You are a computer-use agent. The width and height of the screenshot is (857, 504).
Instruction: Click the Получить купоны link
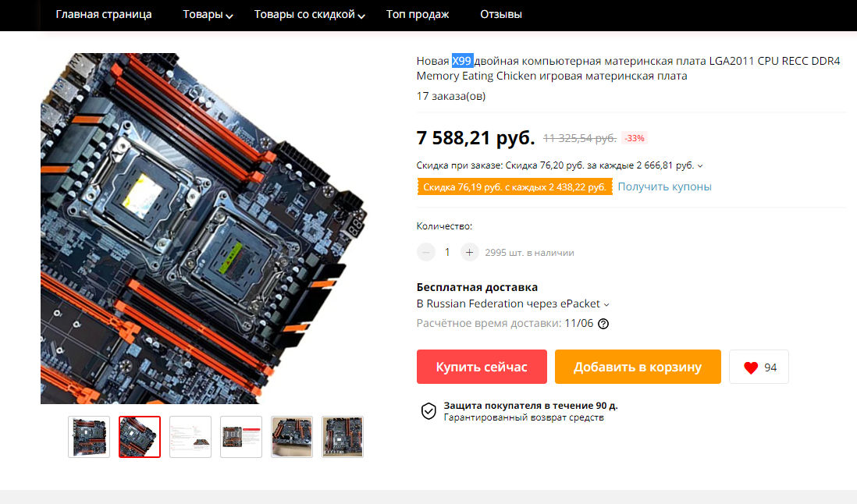click(x=665, y=186)
